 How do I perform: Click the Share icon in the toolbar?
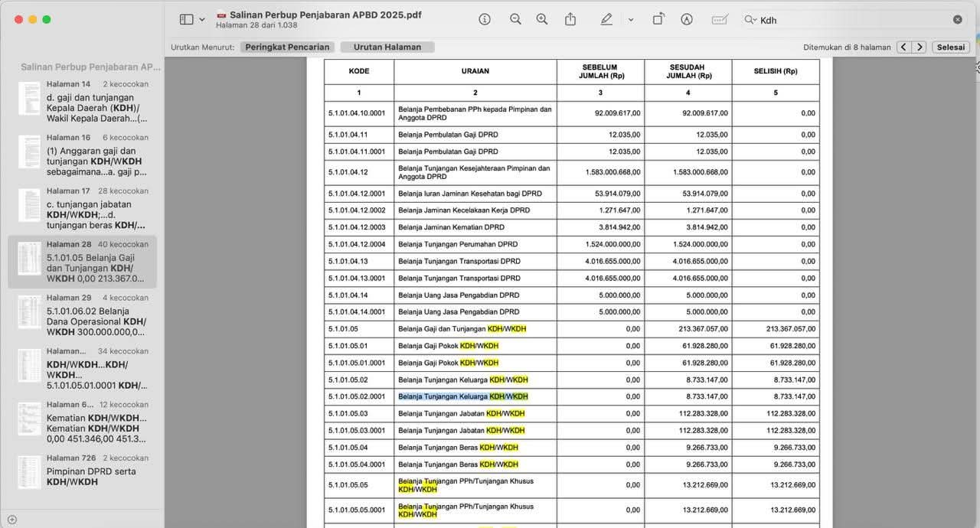570,19
